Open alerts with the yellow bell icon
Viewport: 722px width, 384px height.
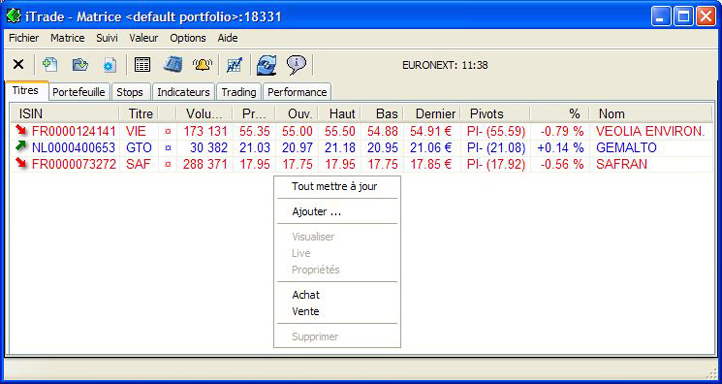coord(202,65)
